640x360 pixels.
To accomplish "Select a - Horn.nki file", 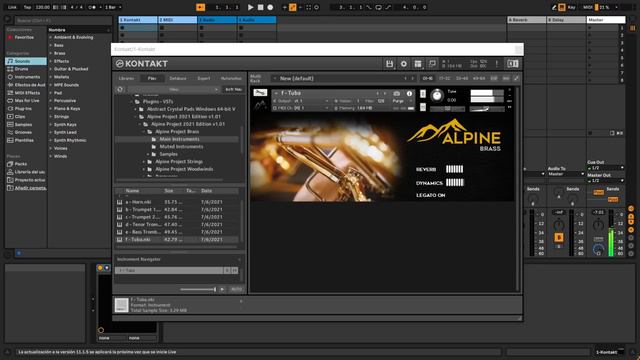I will (177, 202).
